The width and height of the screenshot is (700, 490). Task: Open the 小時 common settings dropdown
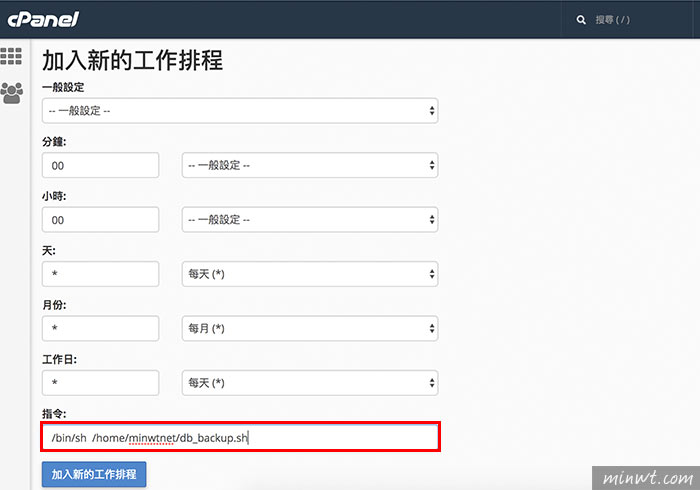310,220
